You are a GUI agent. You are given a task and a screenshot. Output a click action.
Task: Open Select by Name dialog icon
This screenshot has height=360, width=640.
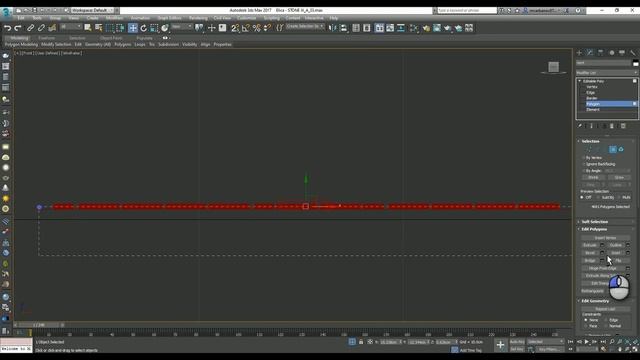98,28
